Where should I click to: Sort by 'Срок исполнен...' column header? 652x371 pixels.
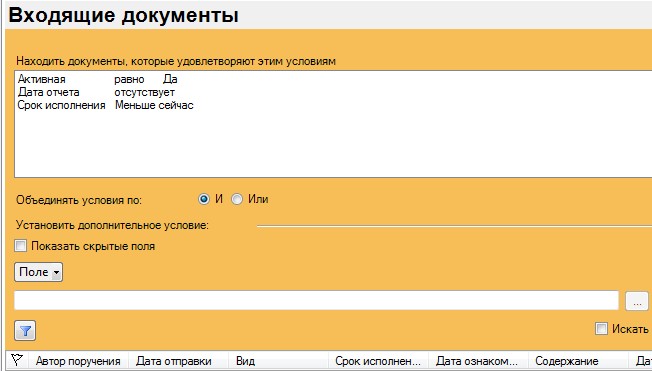tap(378, 361)
